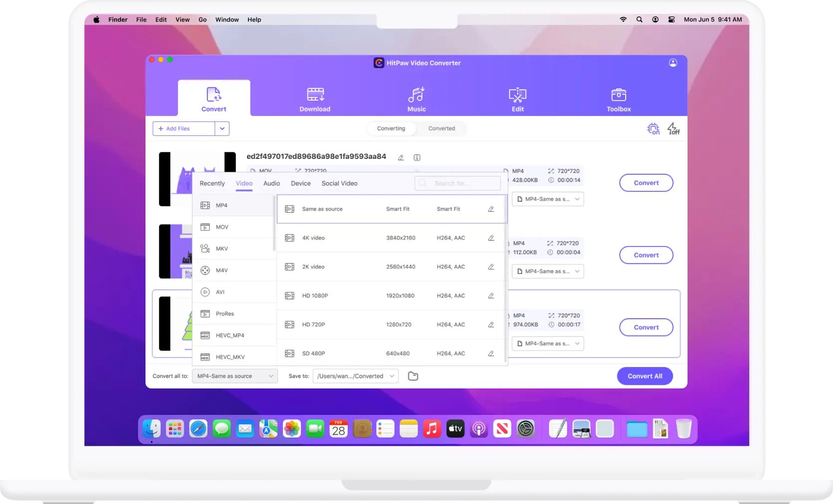
Task: Select the Social Video format tab
Action: [x=340, y=183]
